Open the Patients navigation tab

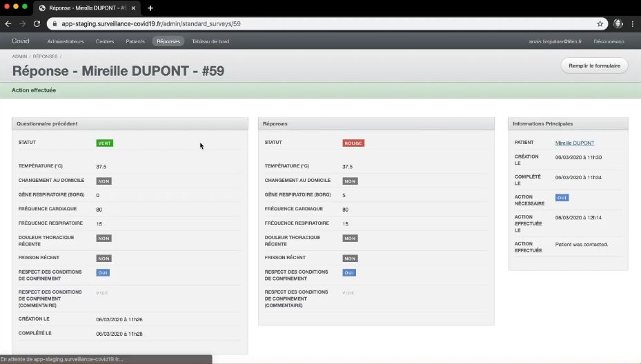click(135, 41)
